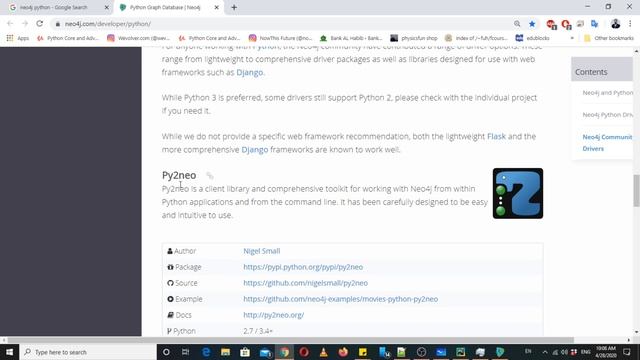Image resolution: width=640 pixels, height=360 pixels.
Task: Open the Other bookmarks folder
Action: pyautogui.click(x=609, y=38)
